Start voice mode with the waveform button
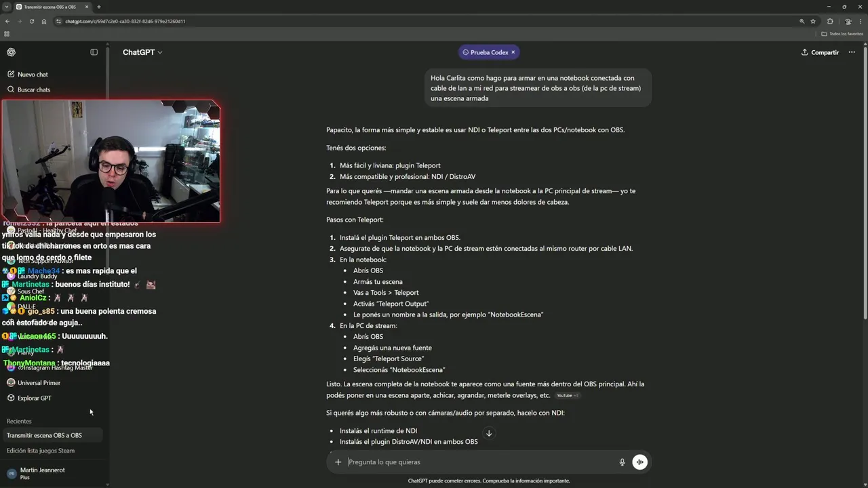 pos(639,462)
